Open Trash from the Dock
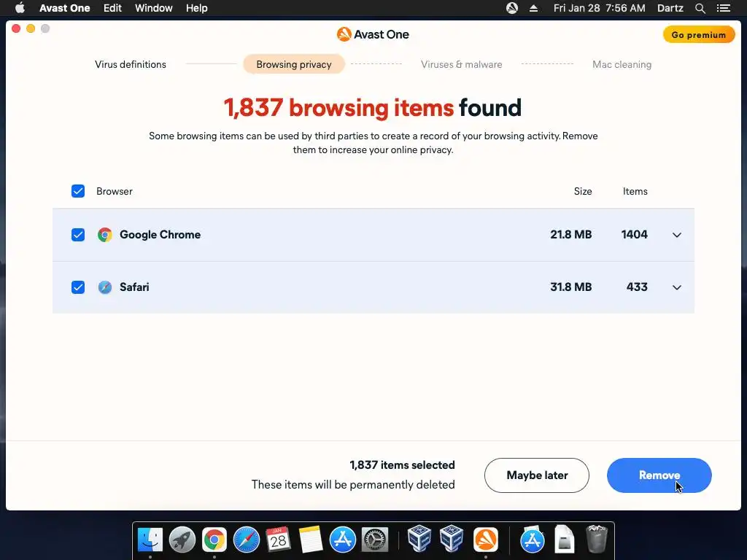747x560 pixels. tap(597, 539)
